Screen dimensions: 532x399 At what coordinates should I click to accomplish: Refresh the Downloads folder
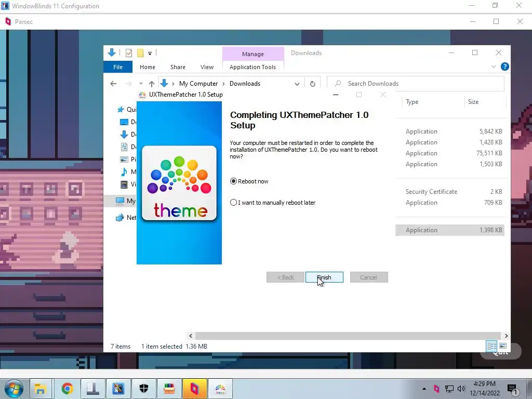coord(312,84)
